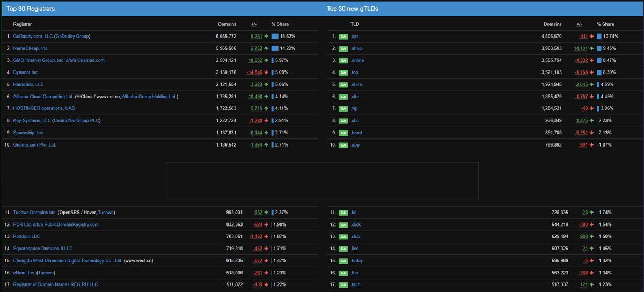Open Registrar of Domain Names REG.RU link
The height and width of the screenshot is (292, 644).
point(55,284)
